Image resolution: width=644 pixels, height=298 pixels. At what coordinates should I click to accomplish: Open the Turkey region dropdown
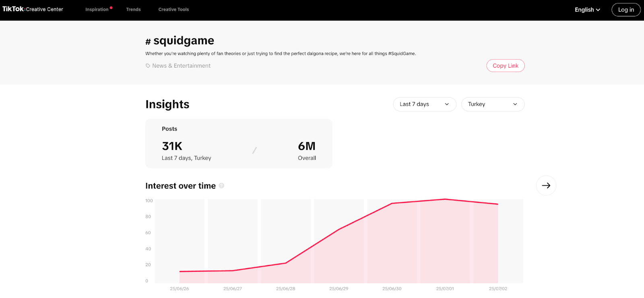pos(493,104)
